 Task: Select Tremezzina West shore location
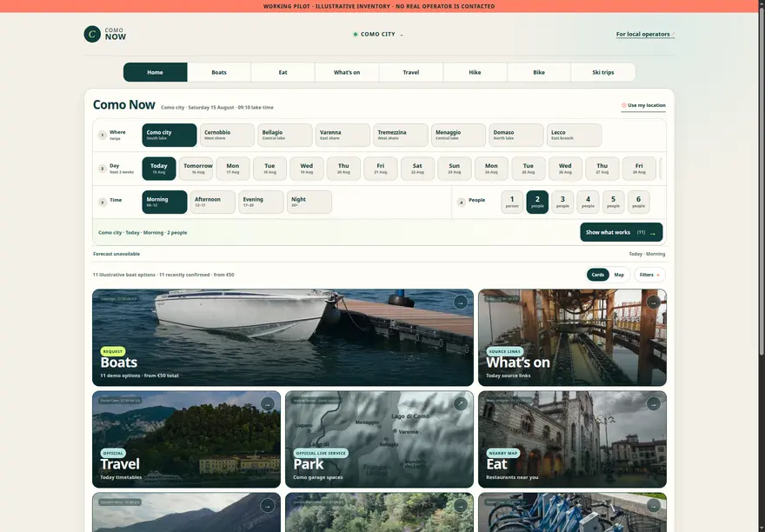pyautogui.click(x=401, y=136)
